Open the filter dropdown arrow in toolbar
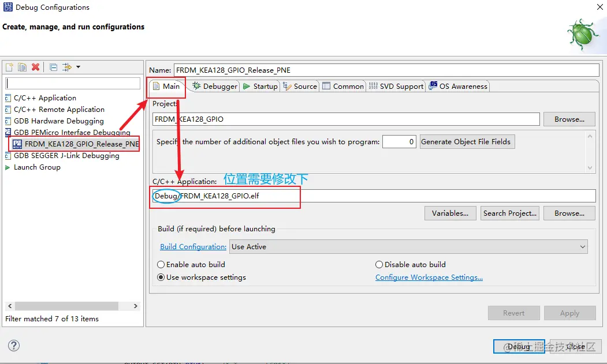Viewport: 607px width, 364px height. click(x=78, y=67)
